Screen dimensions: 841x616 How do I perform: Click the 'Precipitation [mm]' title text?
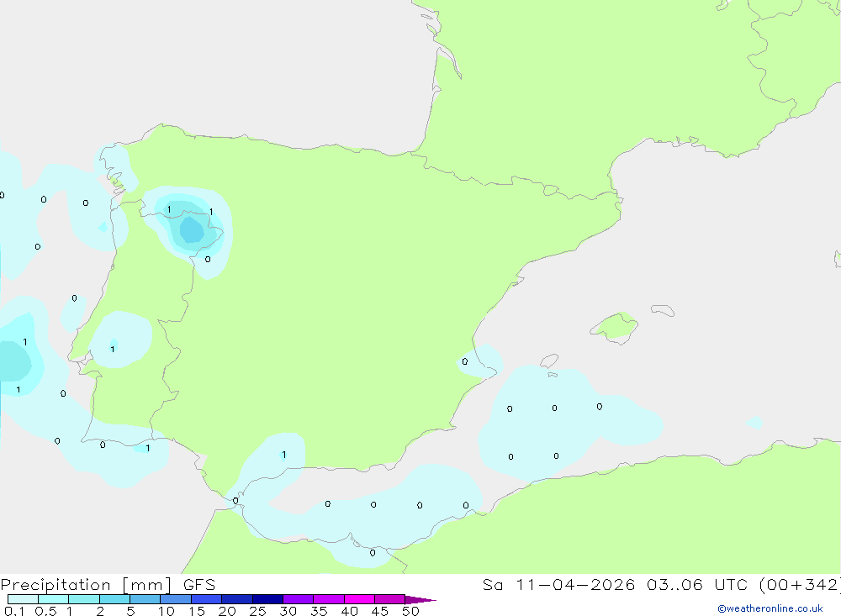coord(86,585)
